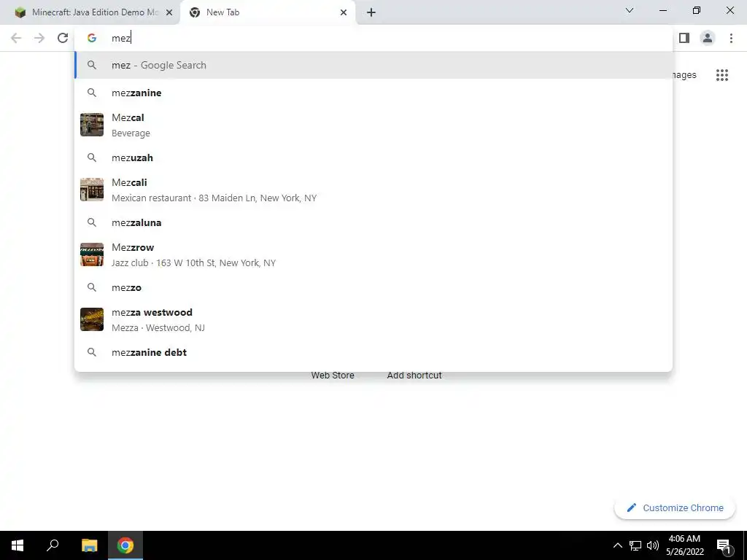Open the notification center icon

pyautogui.click(x=724, y=546)
